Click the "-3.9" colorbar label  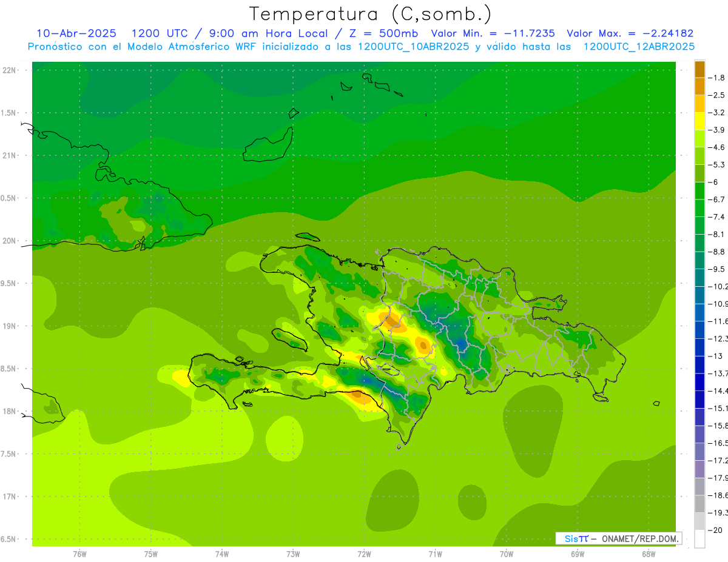716,130
